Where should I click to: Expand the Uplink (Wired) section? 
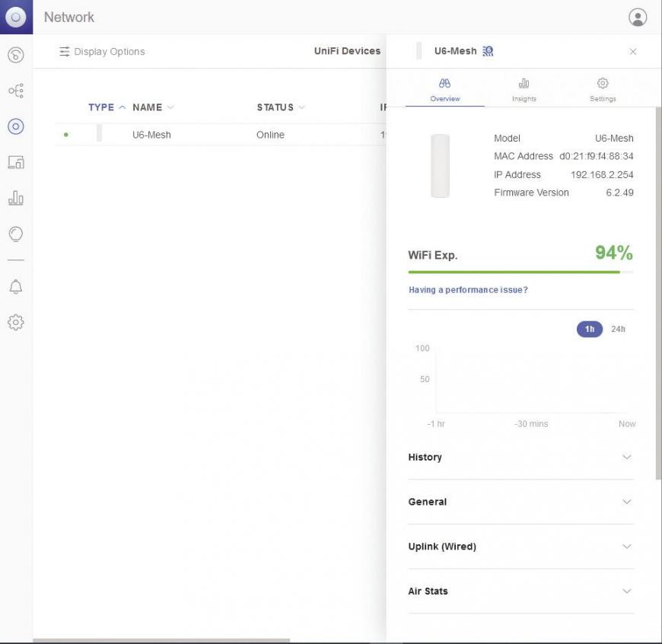521,547
